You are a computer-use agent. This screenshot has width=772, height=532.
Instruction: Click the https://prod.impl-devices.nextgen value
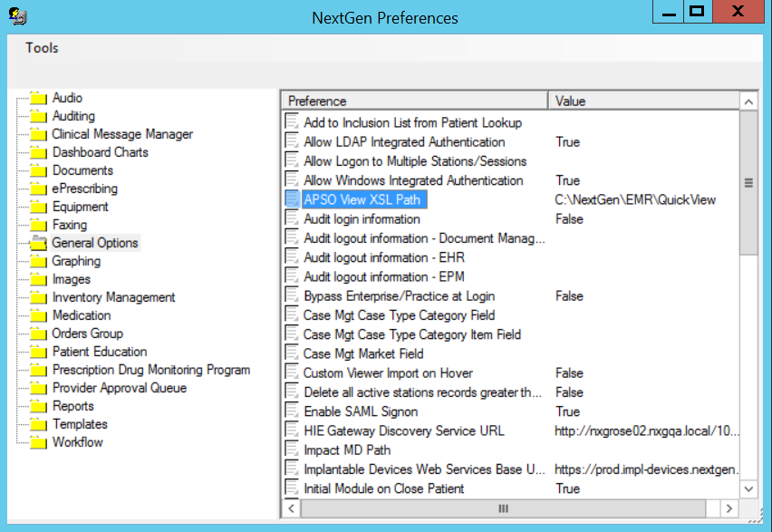coord(646,469)
